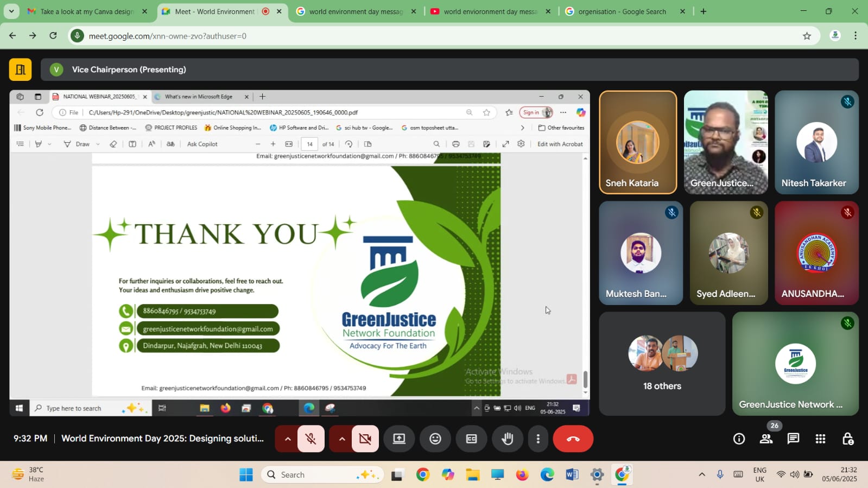Click the Present now screen share button

coord(399,439)
